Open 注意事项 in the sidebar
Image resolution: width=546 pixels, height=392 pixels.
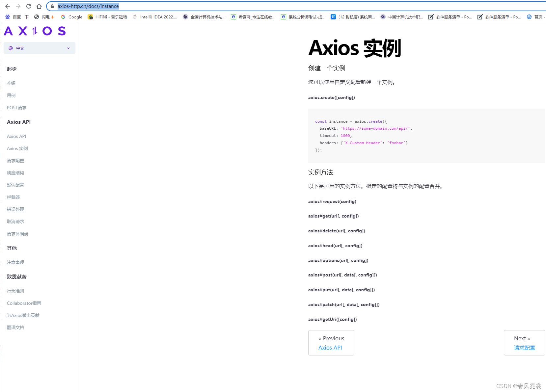click(x=15, y=262)
